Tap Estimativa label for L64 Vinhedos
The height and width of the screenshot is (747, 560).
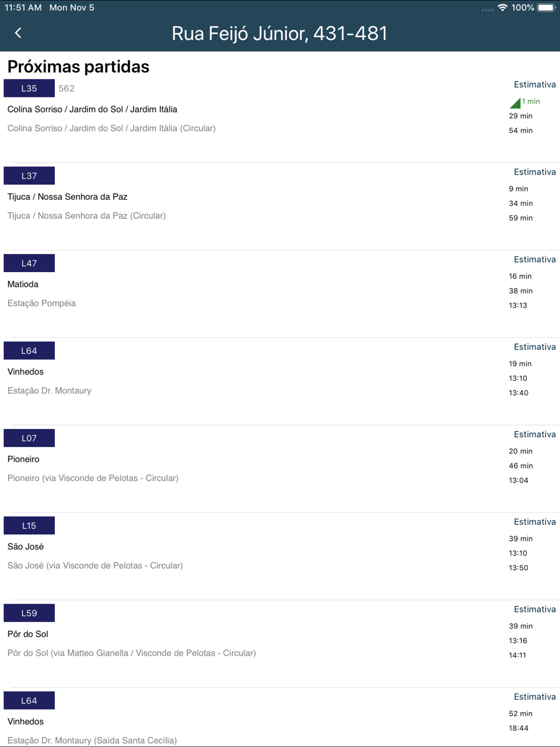pyautogui.click(x=535, y=347)
